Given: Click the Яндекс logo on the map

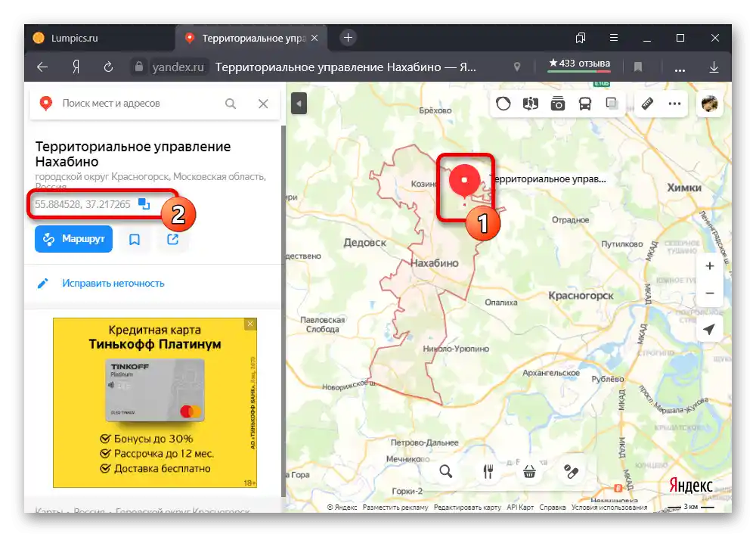Looking at the screenshot, I should click(690, 486).
